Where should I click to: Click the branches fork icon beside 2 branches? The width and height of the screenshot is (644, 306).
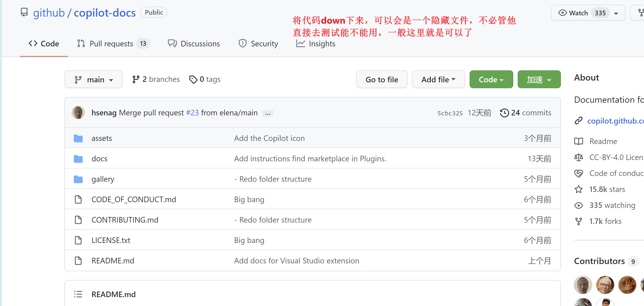coord(136,79)
